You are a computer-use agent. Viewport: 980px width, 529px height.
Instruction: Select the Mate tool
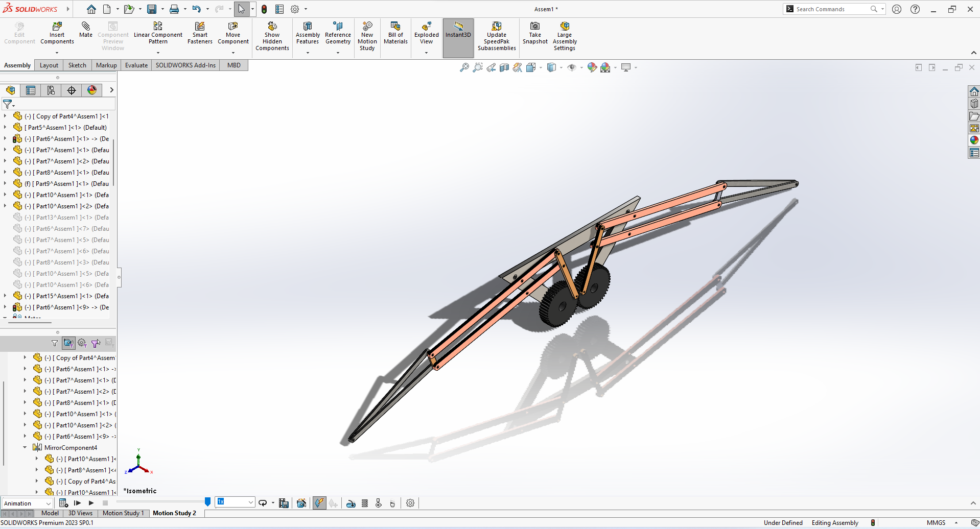pyautogui.click(x=86, y=30)
